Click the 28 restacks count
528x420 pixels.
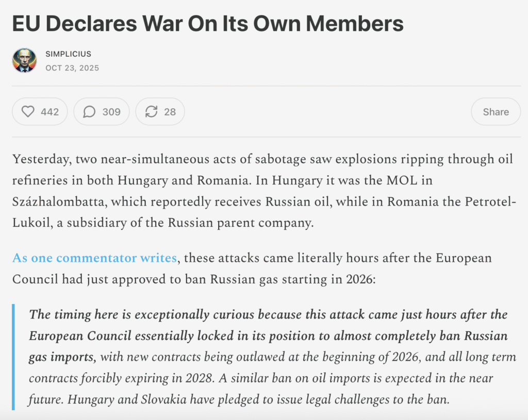click(170, 112)
